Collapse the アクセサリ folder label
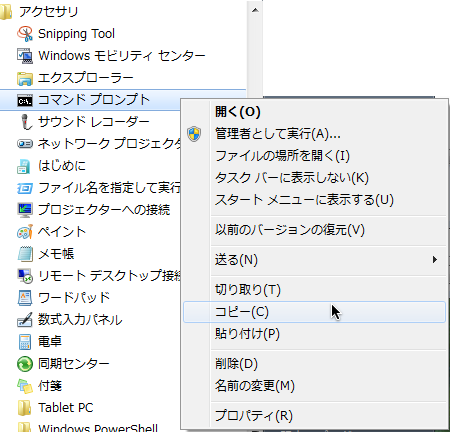 [x=48, y=12]
